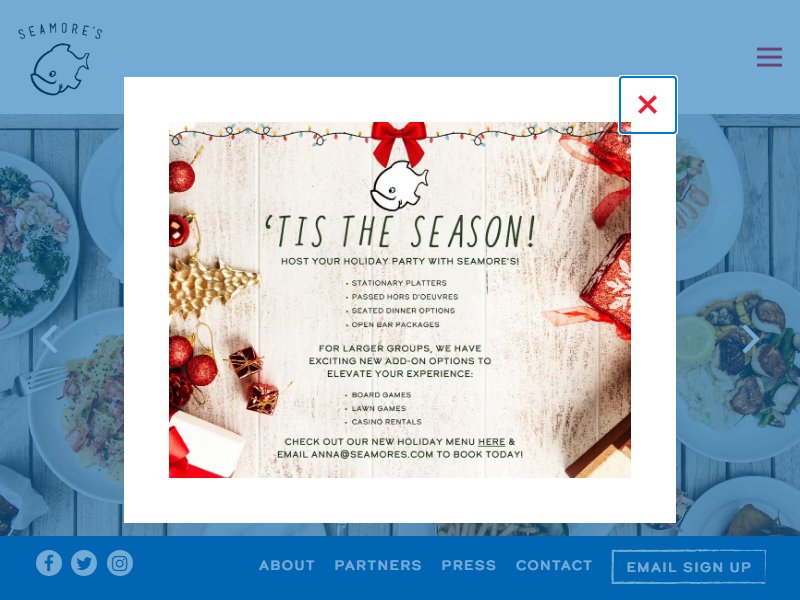Click the holiday menu HERE link
Image resolution: width=800 pixels, height=600 pixels.
(x=491, y=442)
